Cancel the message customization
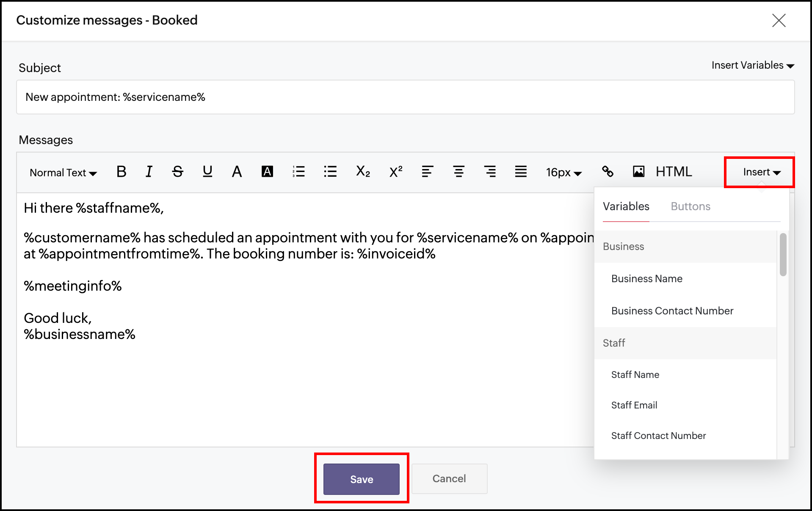 pyautogui.click(x=449, y=479)
